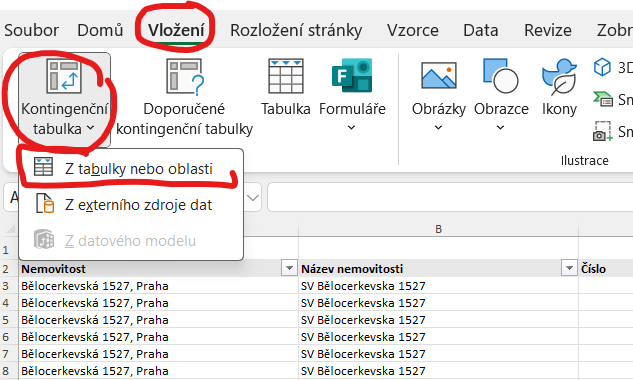Click into the formula bar field
Image resolution: width=633 pixels, height=380 pixels.
450,197
